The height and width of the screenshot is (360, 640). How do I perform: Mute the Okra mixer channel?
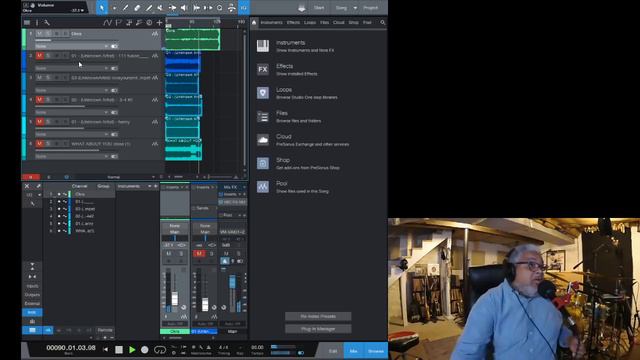169,254
